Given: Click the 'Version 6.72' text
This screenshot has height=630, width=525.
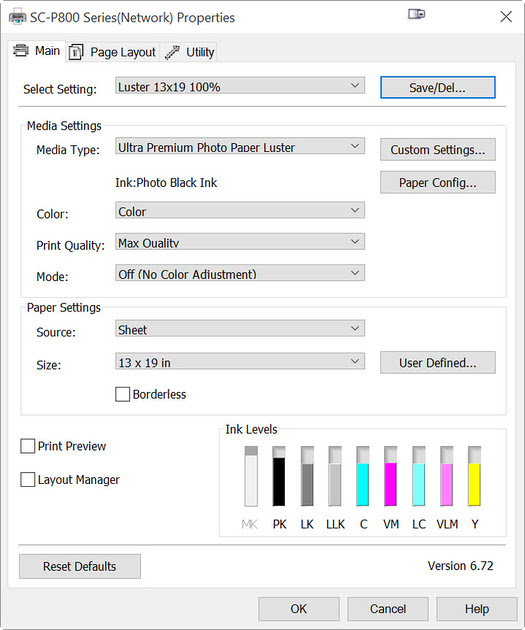Looking at the screenshot, I should tap(460, 566).
